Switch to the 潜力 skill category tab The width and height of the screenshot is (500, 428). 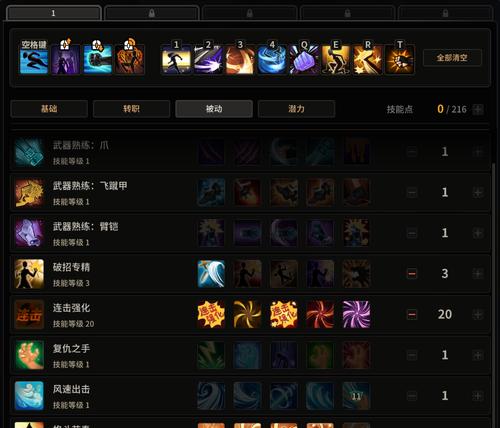click(x=296, y=109)
